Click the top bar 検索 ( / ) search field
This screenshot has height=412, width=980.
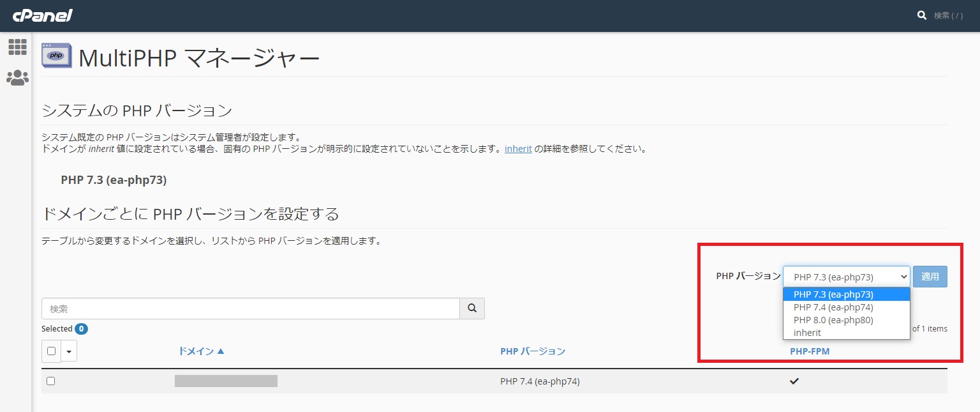(x=948, y=15)
